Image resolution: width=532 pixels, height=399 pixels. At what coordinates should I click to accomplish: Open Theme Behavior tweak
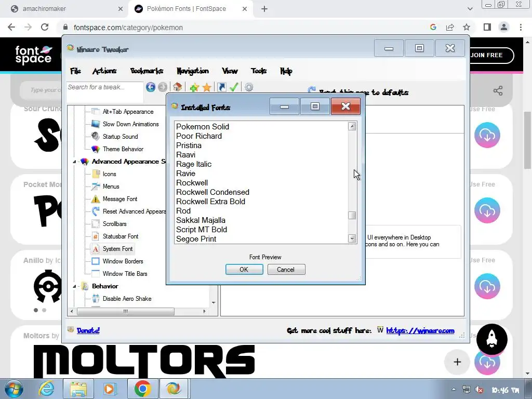(x=123, y=149)
